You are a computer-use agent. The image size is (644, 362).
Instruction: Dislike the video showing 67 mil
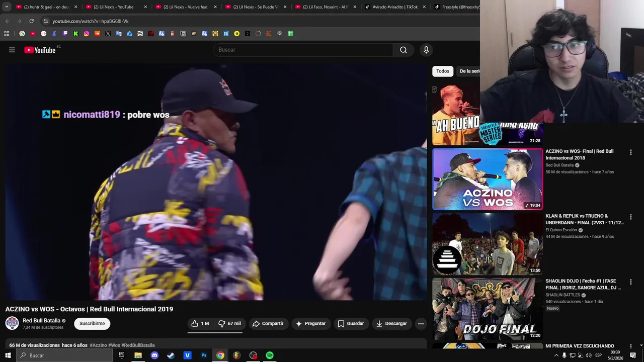[x=229, y=324]
